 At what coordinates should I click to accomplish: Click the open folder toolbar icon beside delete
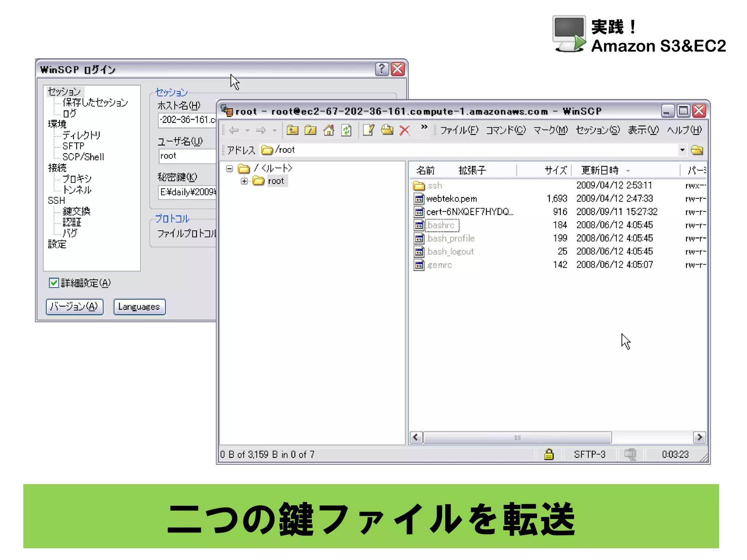point(387,130)
